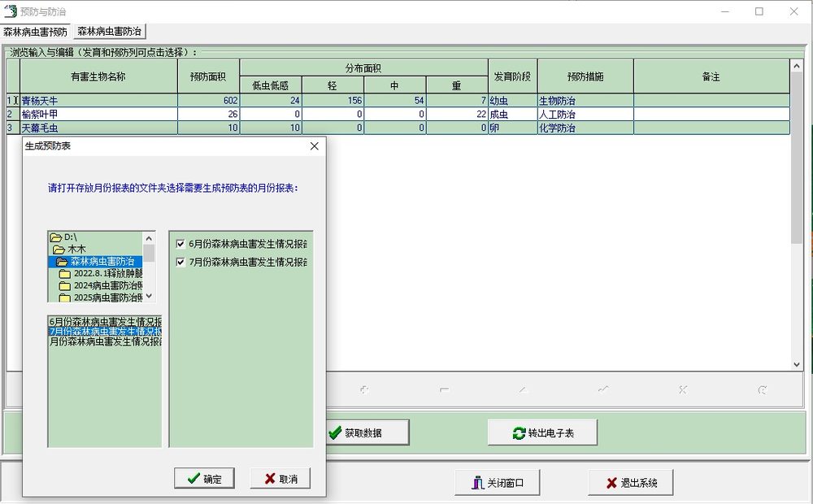Select highlighted 7月份 report in the file list
Image resolution: width=813 pixels, height=504 pixels.
tap(105, 332)
